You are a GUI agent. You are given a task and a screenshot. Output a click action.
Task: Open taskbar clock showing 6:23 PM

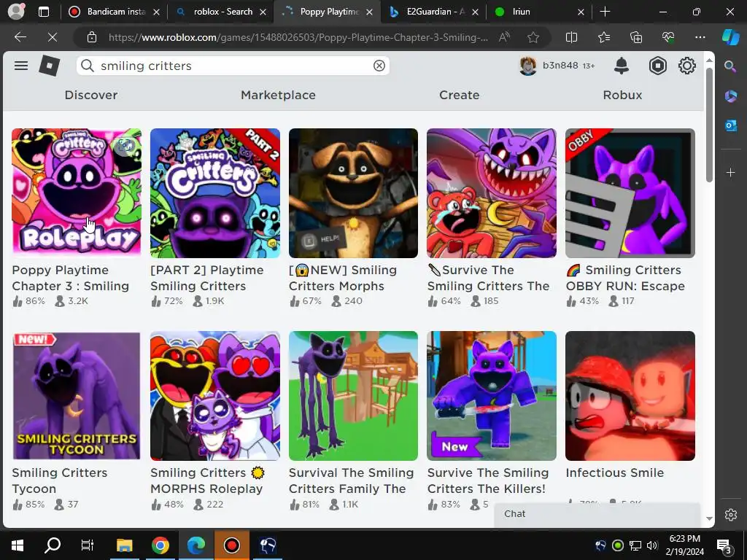(684, 545)
